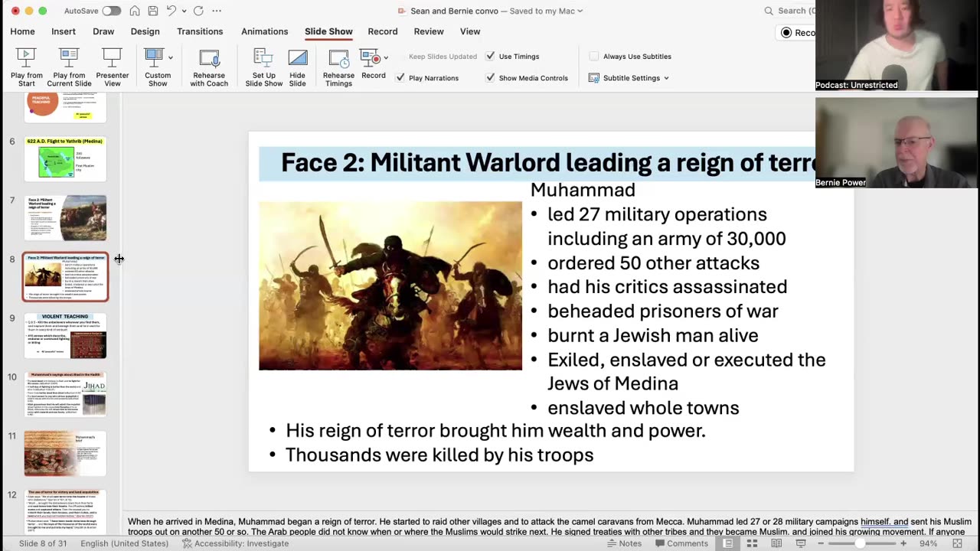This screenshot has height=551, width=980.
Task: Select slide 9 Violent Teaching thumbnail
Action: point(65,335)
